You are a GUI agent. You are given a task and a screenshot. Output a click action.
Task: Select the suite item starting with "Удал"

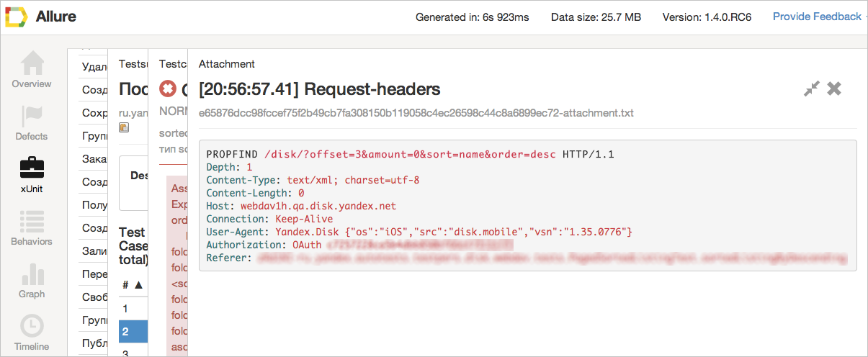(x=94, y=67)
